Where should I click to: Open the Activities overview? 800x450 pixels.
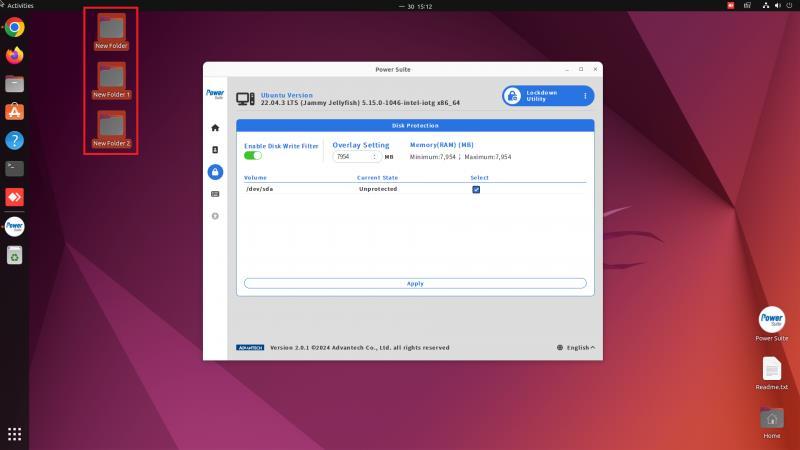(20, 6)
